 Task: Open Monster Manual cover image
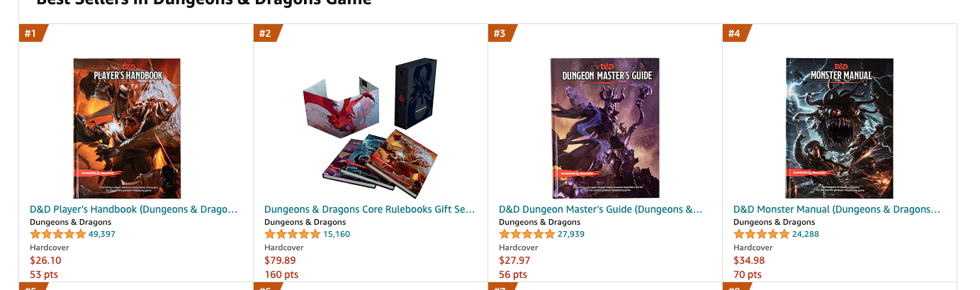pos(840,128)
